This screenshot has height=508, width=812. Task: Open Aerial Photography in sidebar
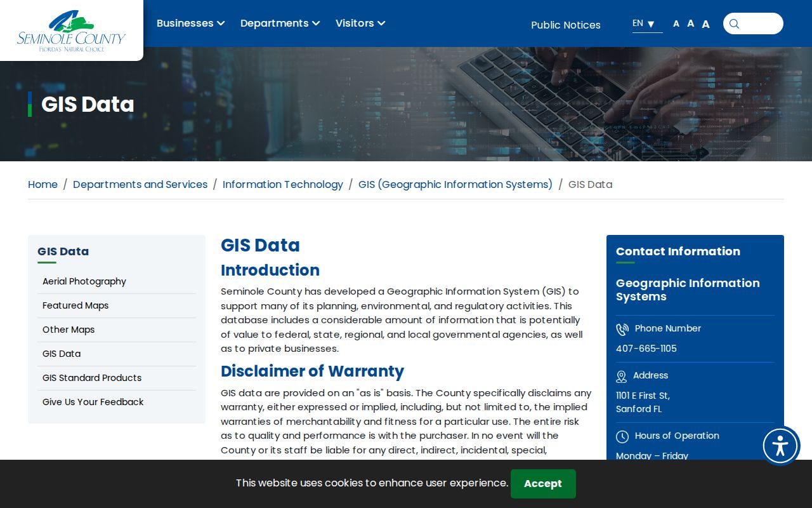pyautogui.click(x=84, y=281)
